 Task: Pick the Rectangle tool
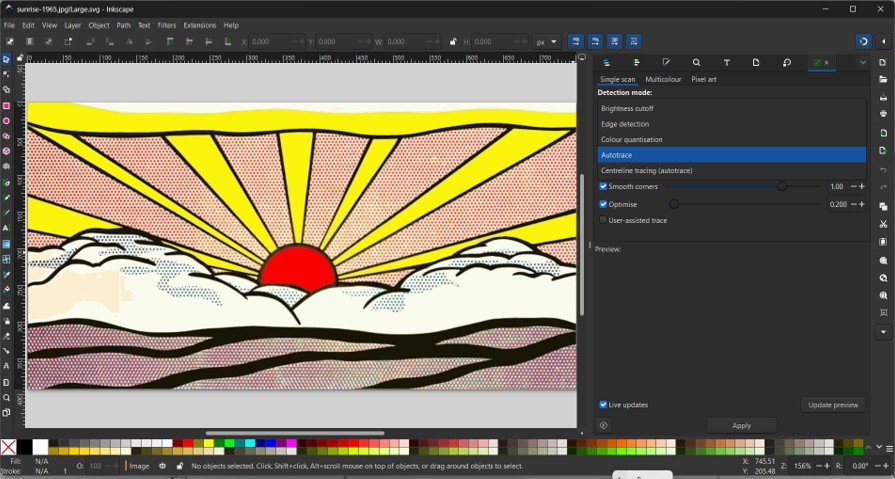[6, 106]
